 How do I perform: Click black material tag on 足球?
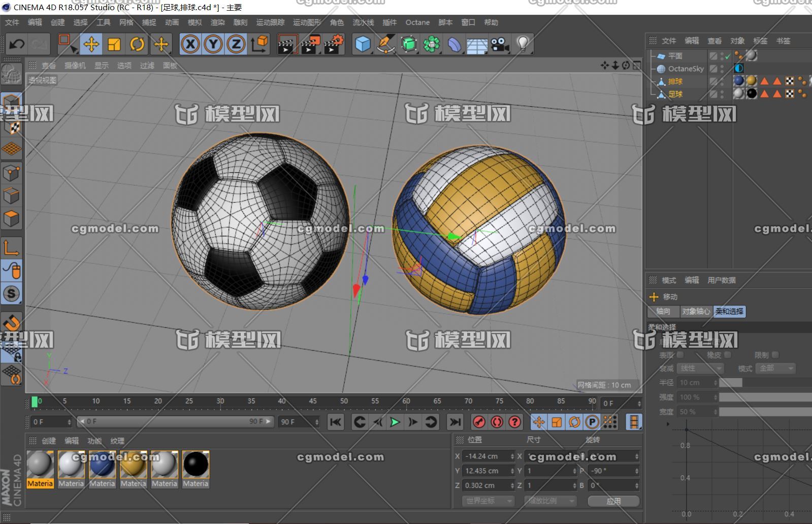752,94
